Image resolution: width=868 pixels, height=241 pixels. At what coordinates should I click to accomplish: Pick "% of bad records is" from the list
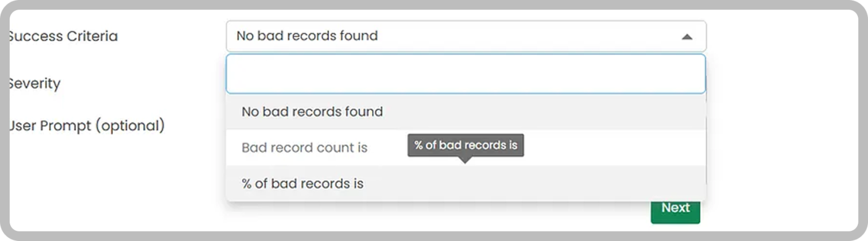click(x=466, y=183)
